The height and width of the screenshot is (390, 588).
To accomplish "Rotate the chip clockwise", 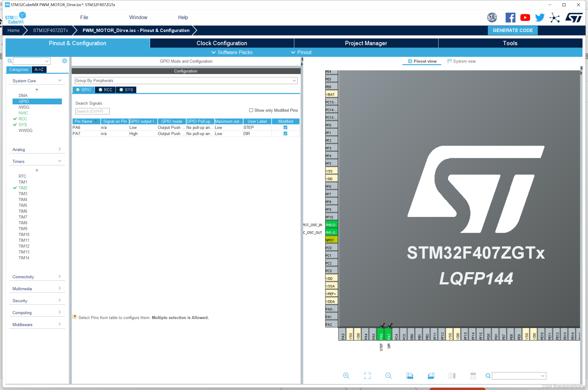I will [x=410, y=376].
